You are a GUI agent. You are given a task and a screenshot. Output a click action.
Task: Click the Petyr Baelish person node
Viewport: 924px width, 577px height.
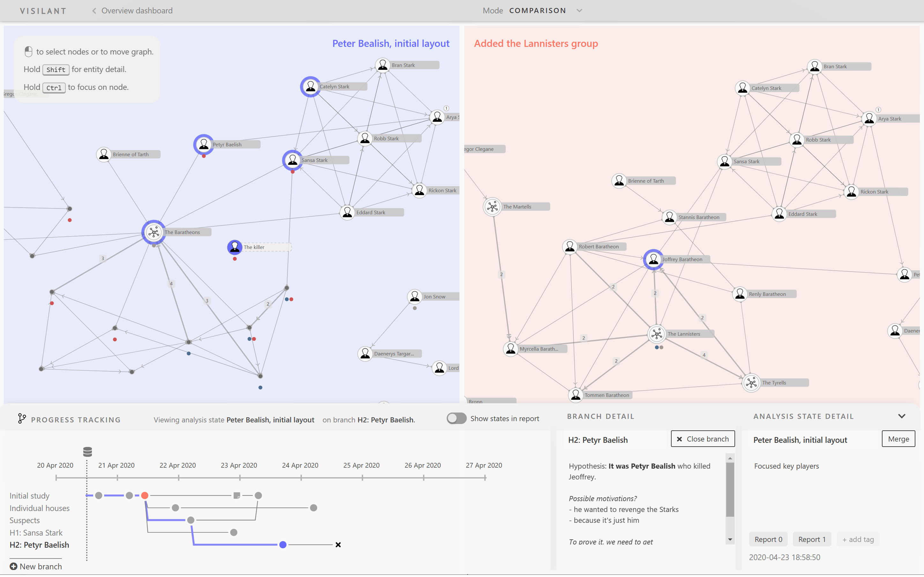click(204, 144)
